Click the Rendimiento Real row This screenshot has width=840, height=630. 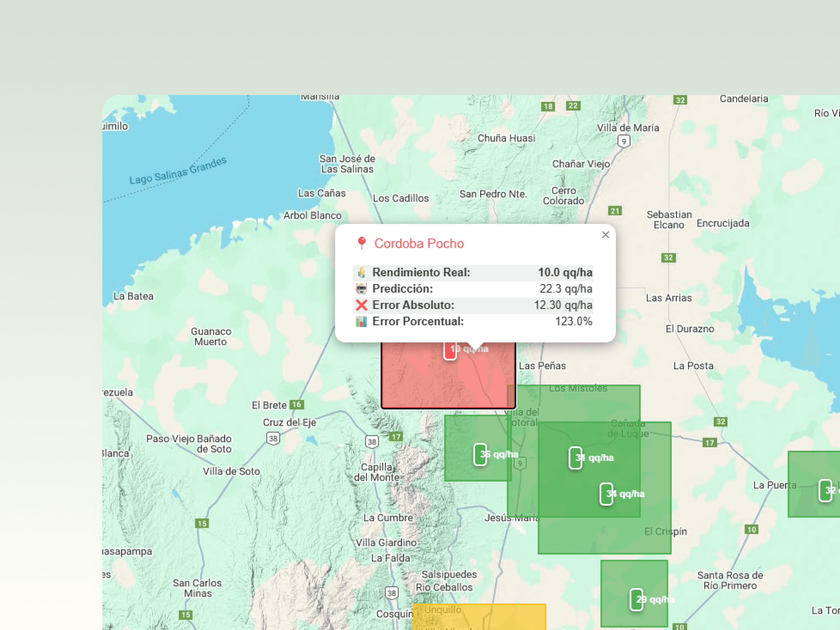pos(473,272)
